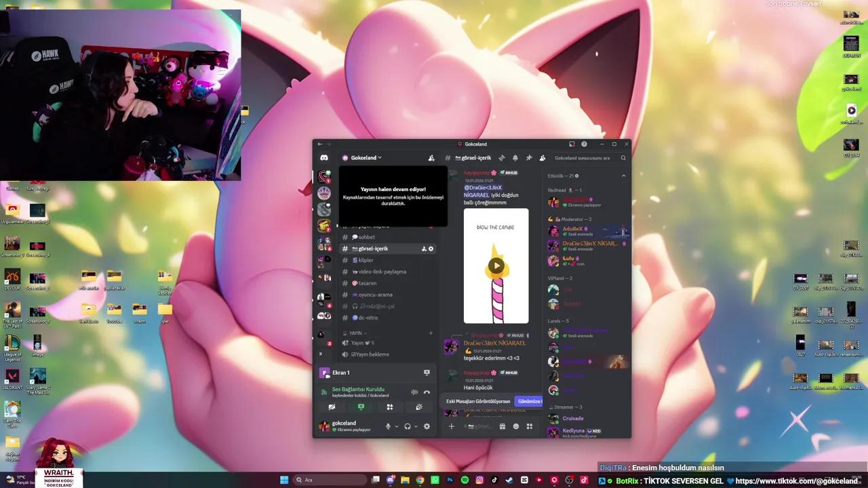
Task: Show pinned messages pin icon
Action: pyautogui.click(x=528, y=158)
